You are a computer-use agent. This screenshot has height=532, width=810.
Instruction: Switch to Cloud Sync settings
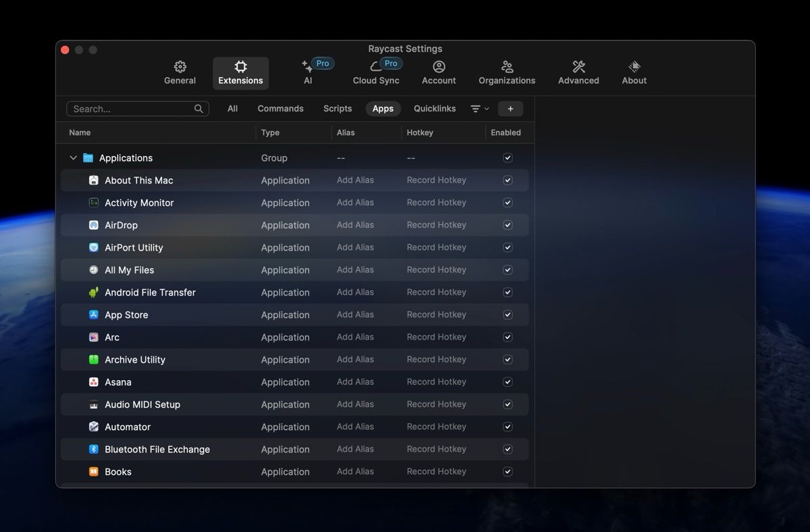(376, 73)
